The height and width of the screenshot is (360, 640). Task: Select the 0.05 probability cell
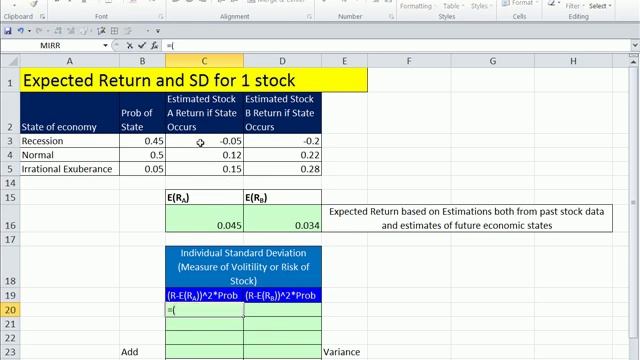tap(142, 169)
